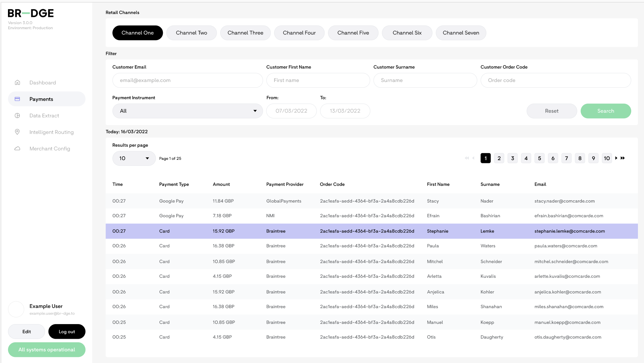The height and width of the screenshot is (363, 644).
Task: Deselect the highlighted Channel One
Action: click(138, 33)
